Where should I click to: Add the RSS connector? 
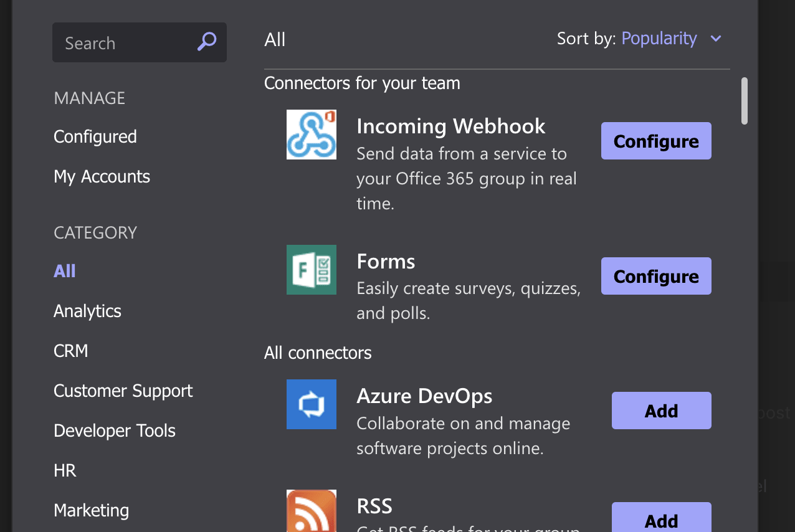tap(661, 518)
